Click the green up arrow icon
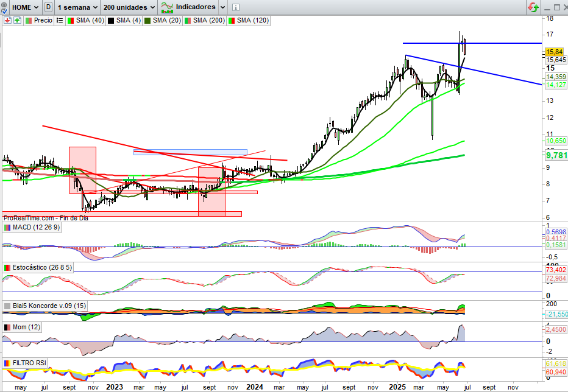This screenshot has height=392, width=568. coord(18,20)
